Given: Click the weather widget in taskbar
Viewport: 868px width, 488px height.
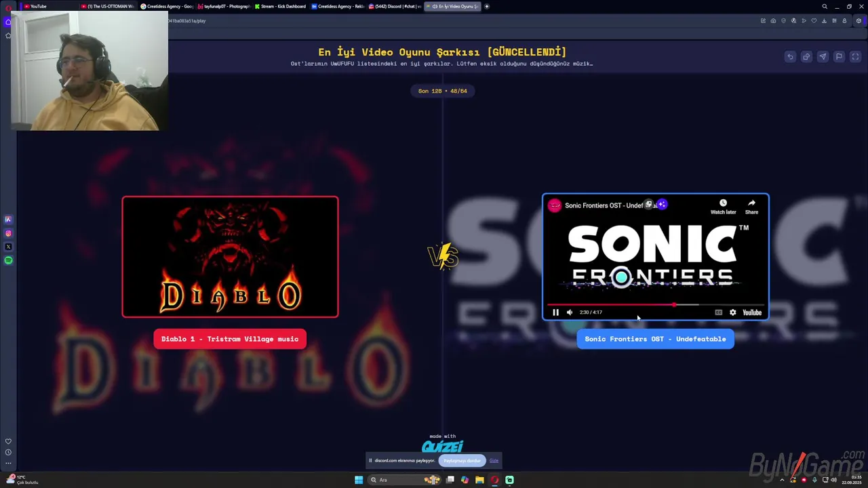Looking at the screenshot, I should tap(22, 479).
